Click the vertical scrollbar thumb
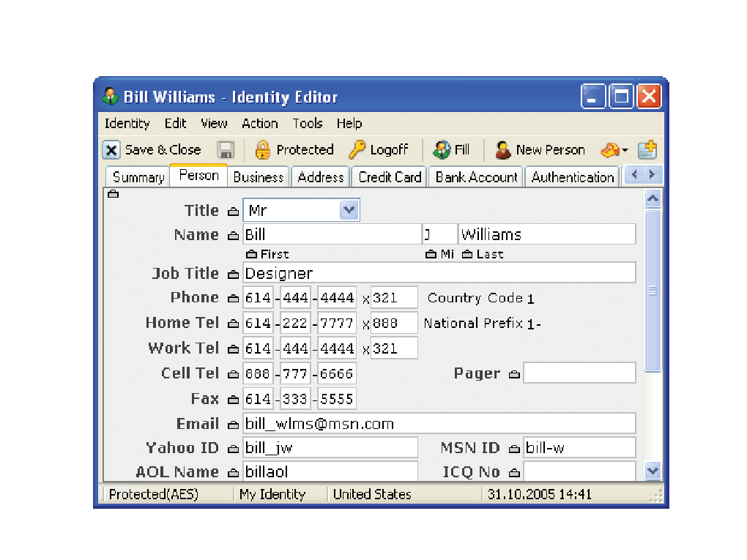The image size is (747, 560). tap(653, 291)
